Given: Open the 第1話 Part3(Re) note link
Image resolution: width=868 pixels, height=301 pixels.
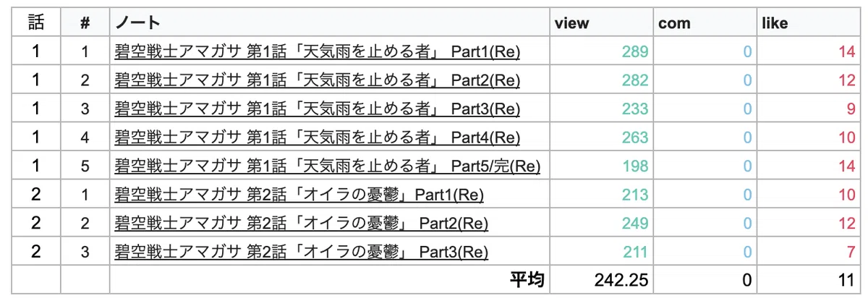Looking at the screenshot, I should [x=318, y=109].
